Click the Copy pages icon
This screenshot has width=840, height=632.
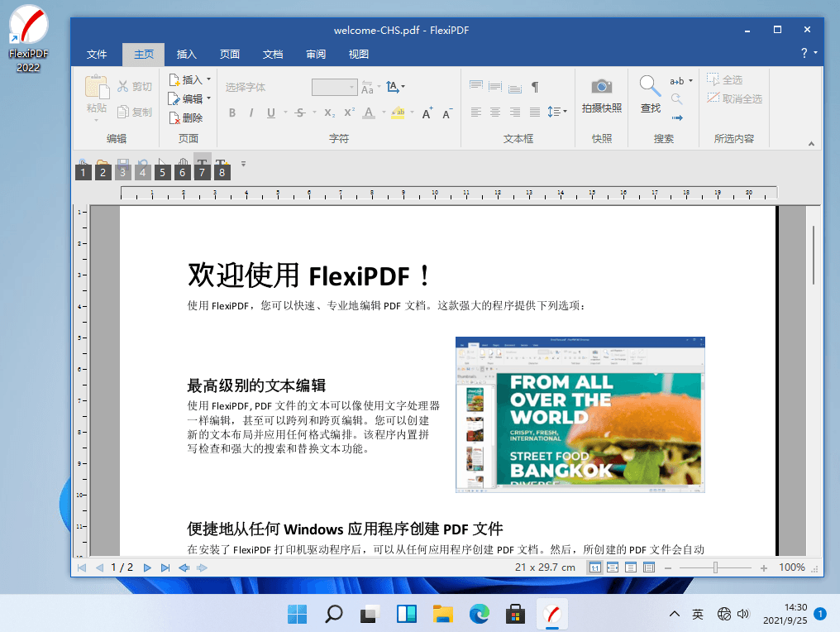123,112
